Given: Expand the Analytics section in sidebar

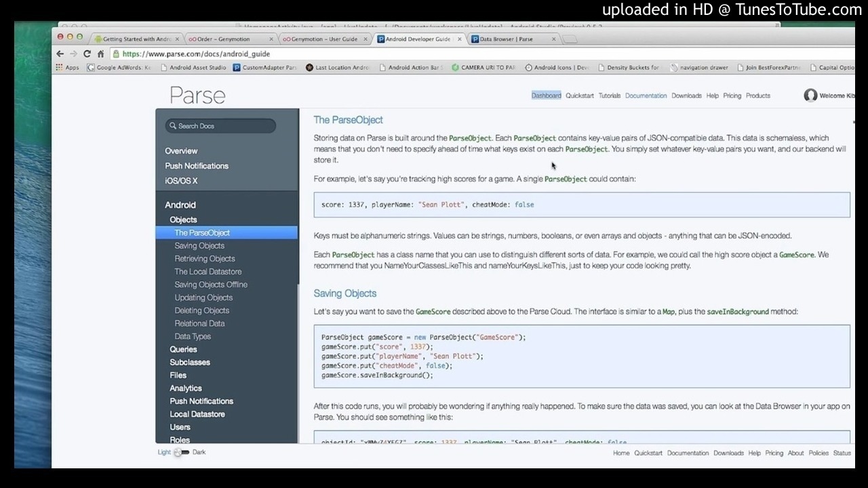Looking at the screenshot, I should [x=186, y=388].
